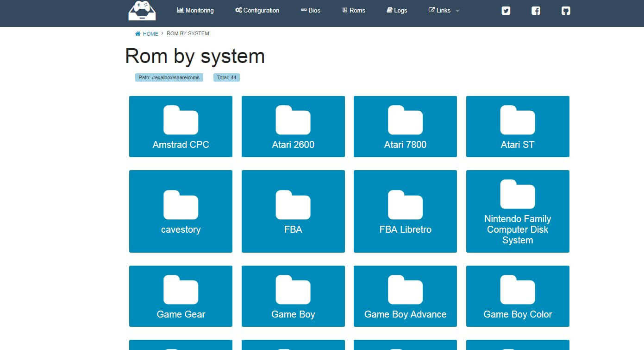This screenshot has height=350, width=644.
Task: Click the HOME breadcrumb link
Action: 150,34
